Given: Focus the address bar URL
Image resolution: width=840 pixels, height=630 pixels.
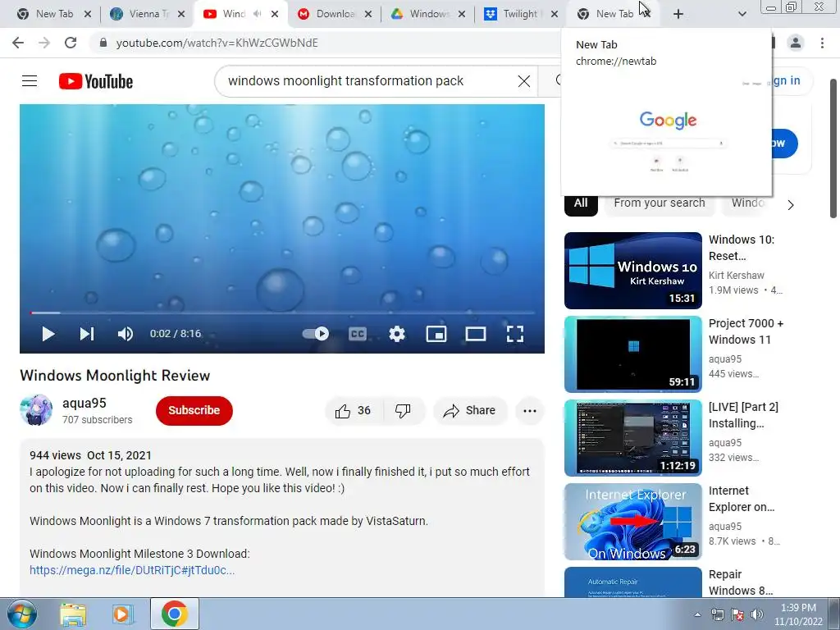Looking at the screenshot, I should point(217,43).
